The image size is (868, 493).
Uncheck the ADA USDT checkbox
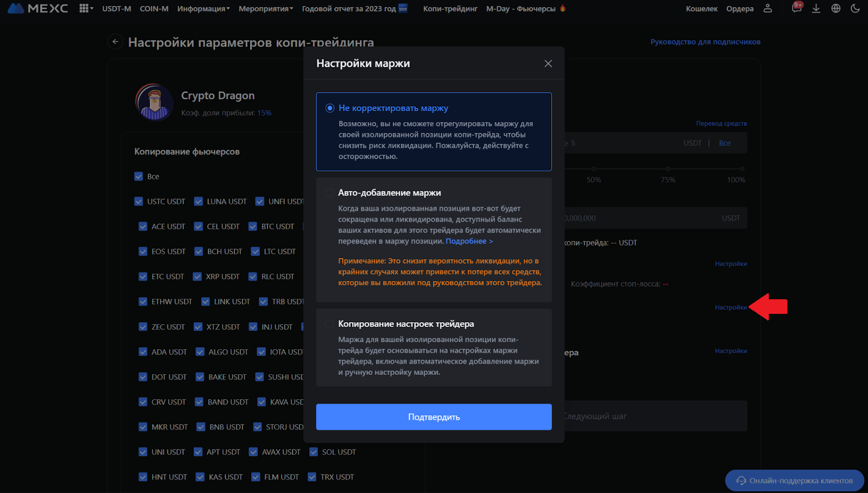pos(143,352)
